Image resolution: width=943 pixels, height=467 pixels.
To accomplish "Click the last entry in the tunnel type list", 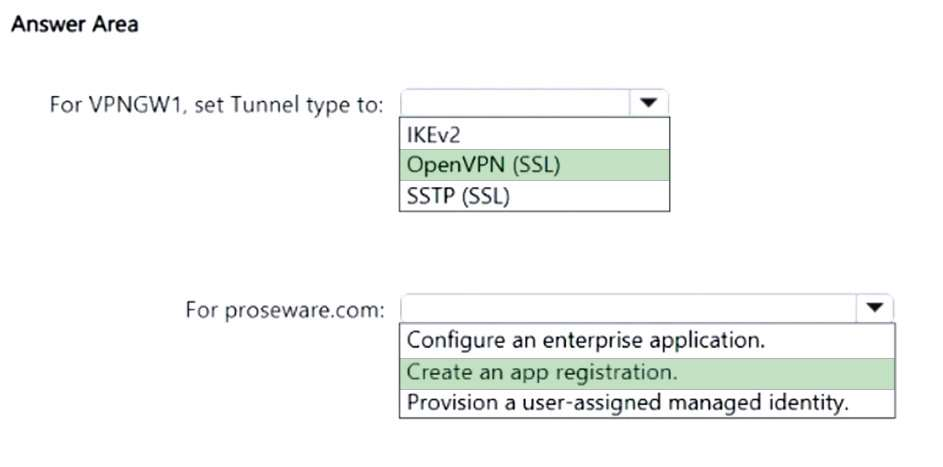I will click(534, 196).
